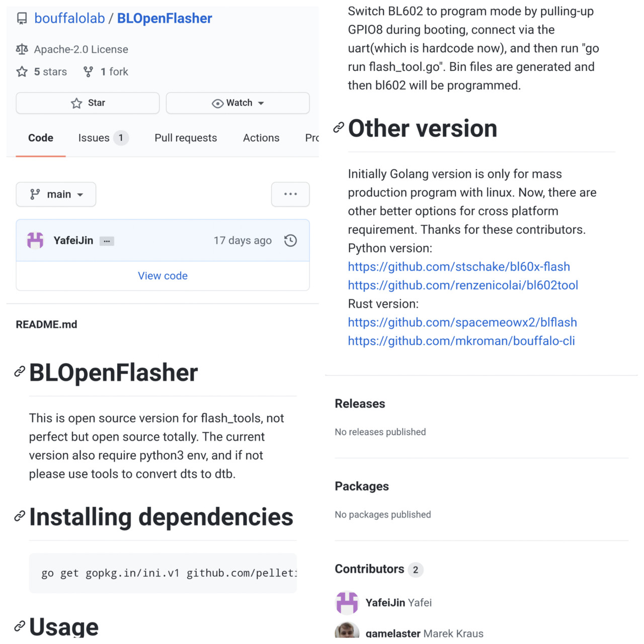Go to the Actions tab
644x644 pixels.
pos(261,138)
